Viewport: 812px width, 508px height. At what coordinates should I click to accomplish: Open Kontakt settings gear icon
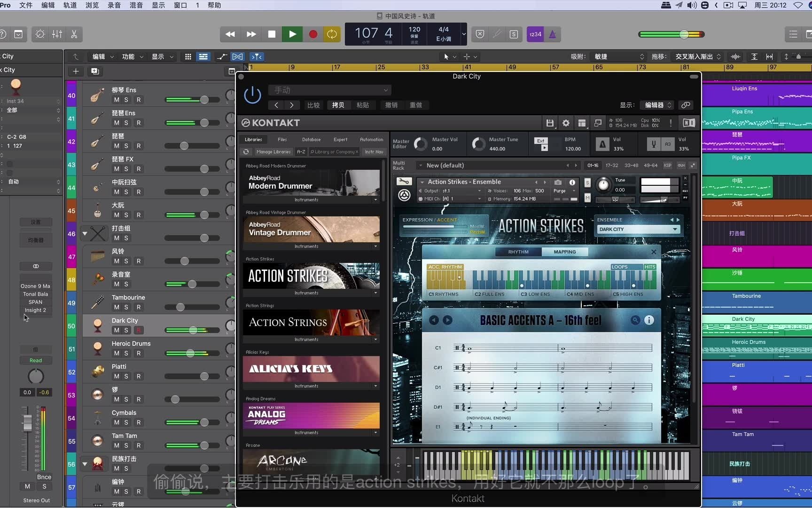pyautogui.click(x=566, y=123)
